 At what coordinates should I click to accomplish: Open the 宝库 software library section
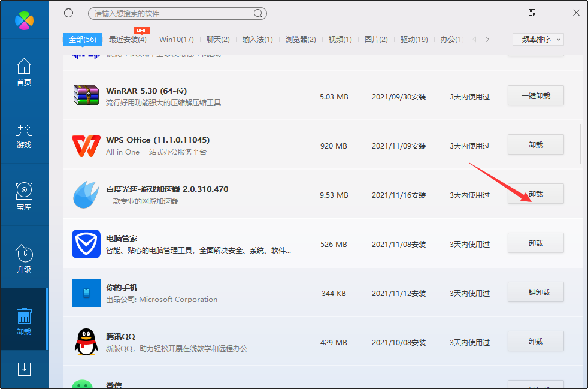click(x=24, y=197)
